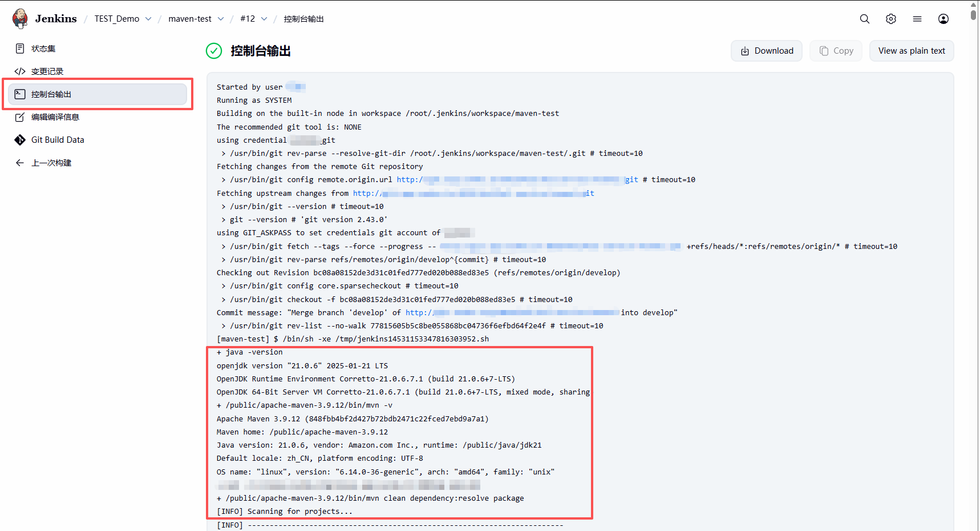The image size is (980, 531).
Task: Open the 变更记录 sidebar item
Action: tap(98, 71)
